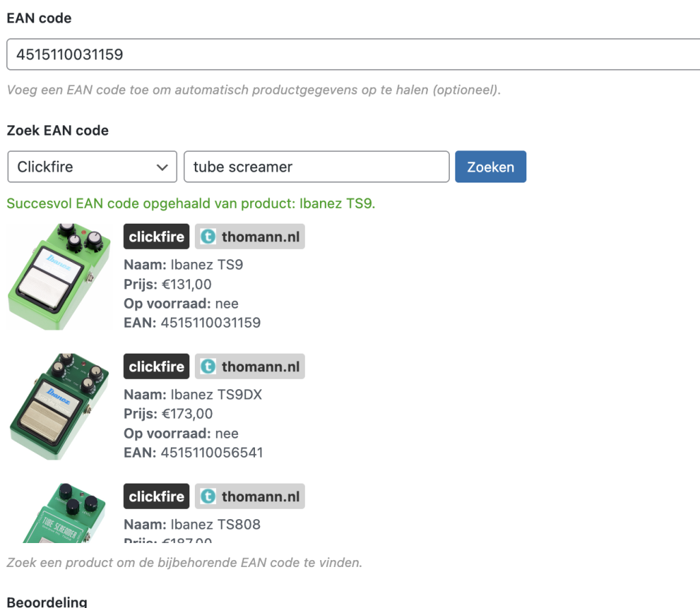Click EAN 4515110056541 in the TS9DX result
Viewport: 700px width, 608px height.
211,452
